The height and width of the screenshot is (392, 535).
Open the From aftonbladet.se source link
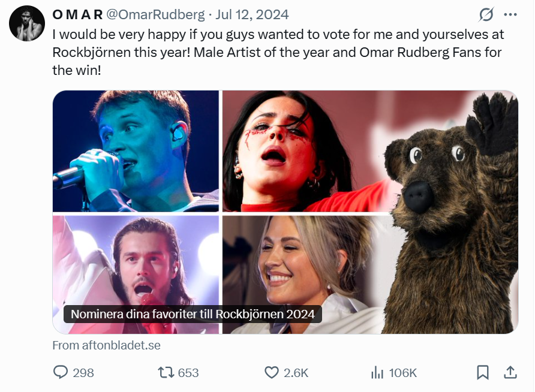[x=106, y=345]
